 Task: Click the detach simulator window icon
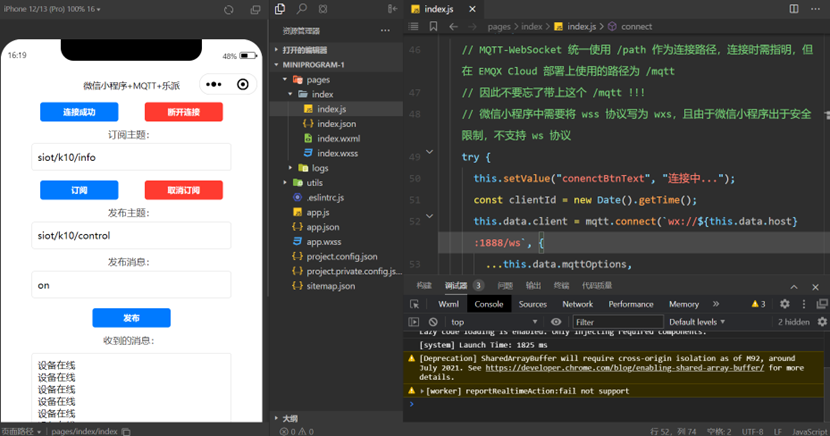coord(255,10)
